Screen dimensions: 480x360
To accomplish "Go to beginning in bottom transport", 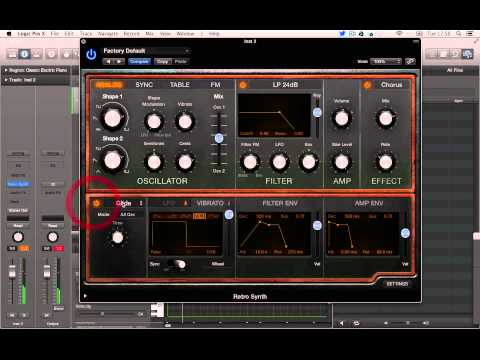I will [x=341, y=323].
